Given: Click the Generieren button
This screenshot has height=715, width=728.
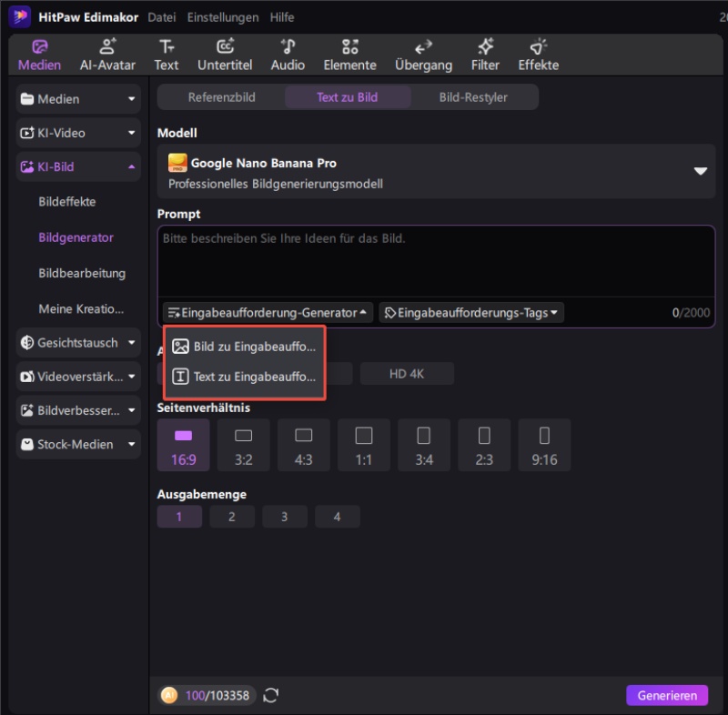Looking at the screenshot, I should pos(667,695).
